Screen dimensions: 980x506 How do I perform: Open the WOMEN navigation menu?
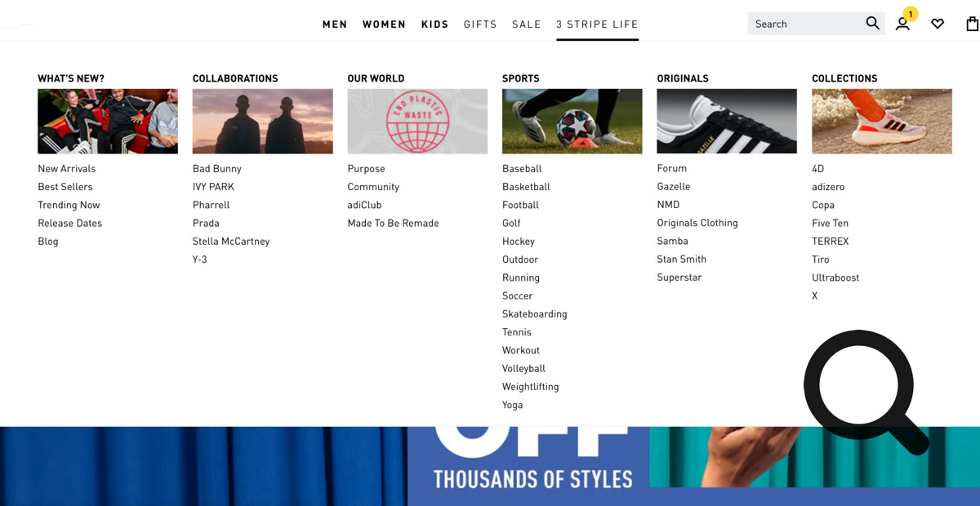(x=384, y=24)
